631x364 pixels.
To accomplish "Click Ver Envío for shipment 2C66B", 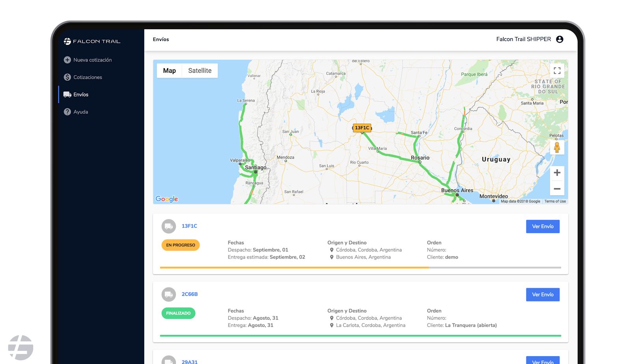I will coord(543,295).
